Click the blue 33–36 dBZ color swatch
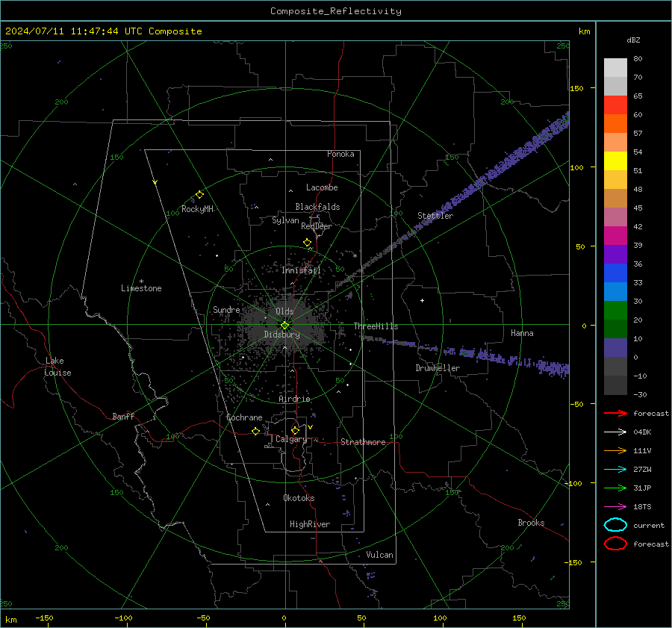 (615, 273)
